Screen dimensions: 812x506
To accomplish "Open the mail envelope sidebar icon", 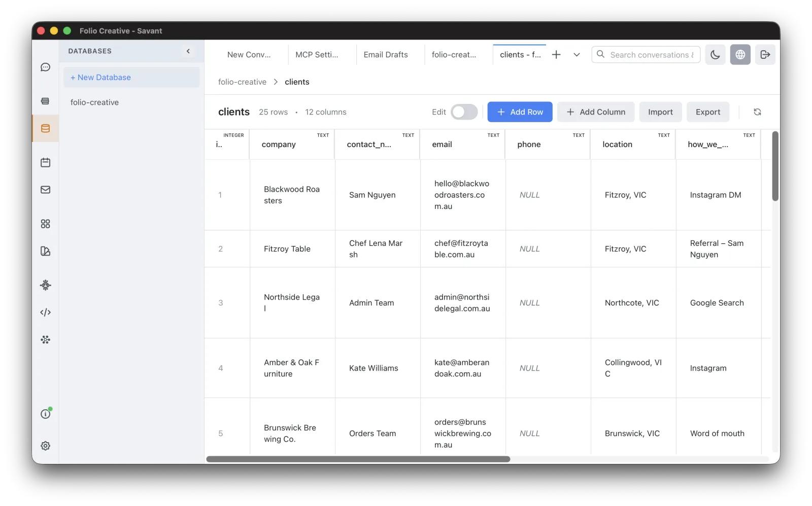I will [45, 190].
